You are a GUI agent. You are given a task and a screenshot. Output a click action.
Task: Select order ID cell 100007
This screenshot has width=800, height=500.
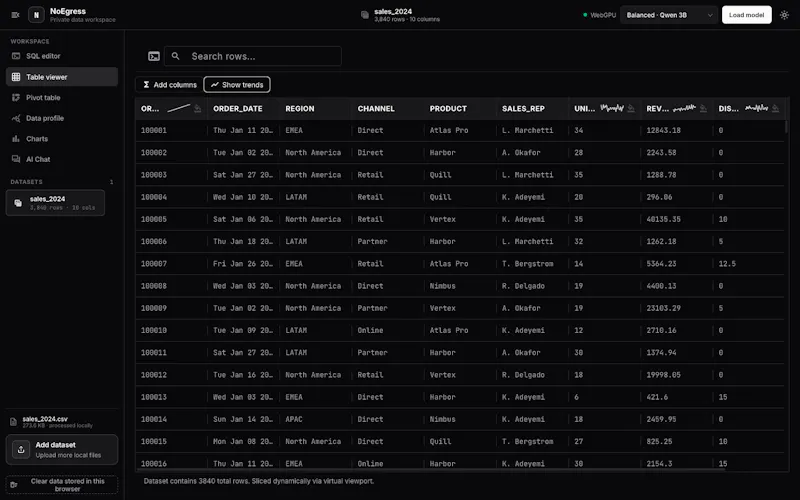point(171,264)
